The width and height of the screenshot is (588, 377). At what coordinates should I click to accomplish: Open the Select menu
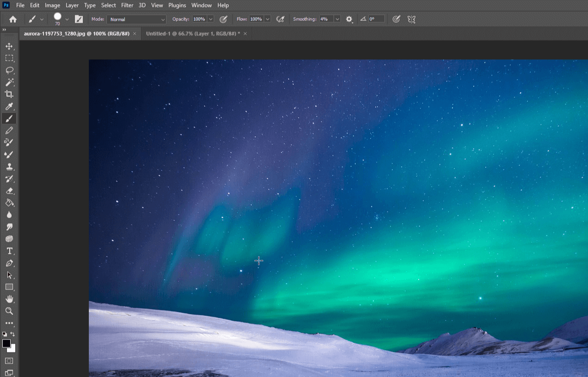109,6
